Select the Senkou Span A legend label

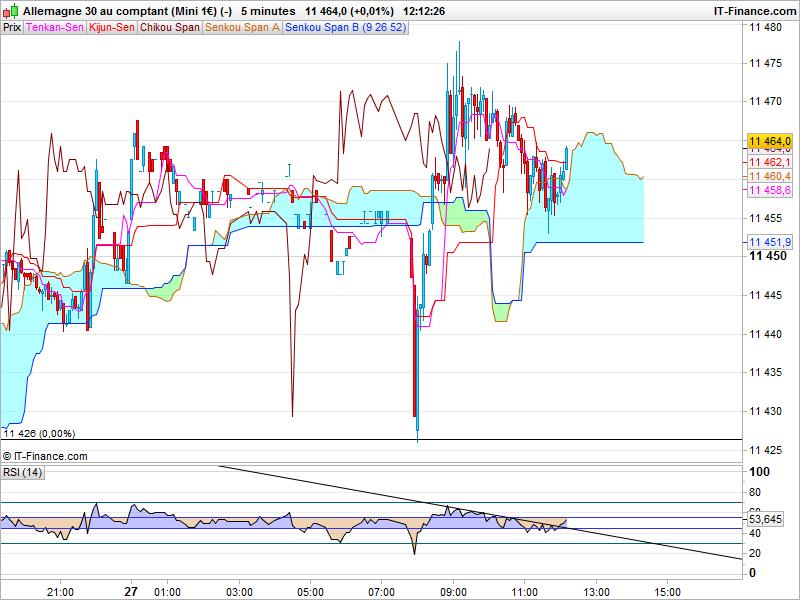coord(242,28)
